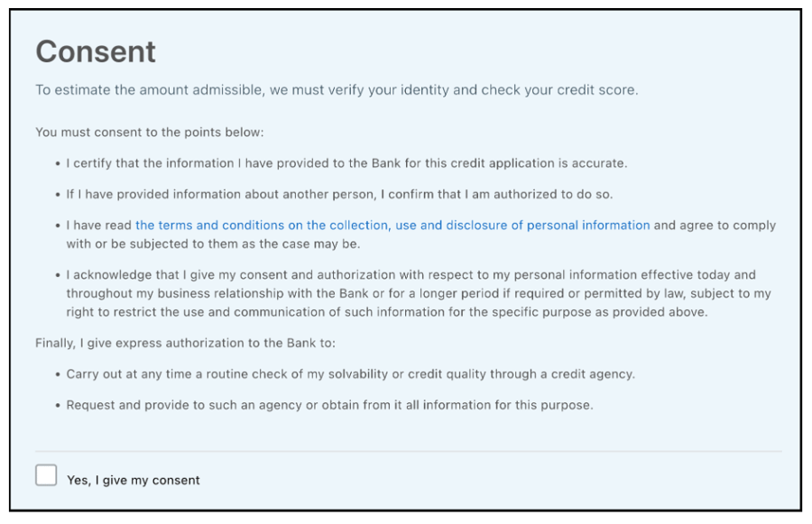This screenshot has height=524, width=812.
Task: Click the "Request and provide to such an agency" bullet
Action: (x=329, y=405)
